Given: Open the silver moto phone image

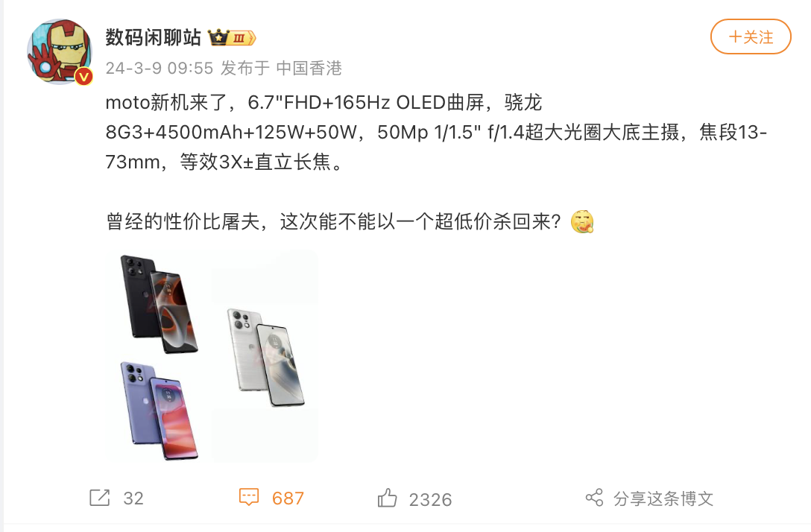Looking at the screenshot, I should click(x=265, y=358).
